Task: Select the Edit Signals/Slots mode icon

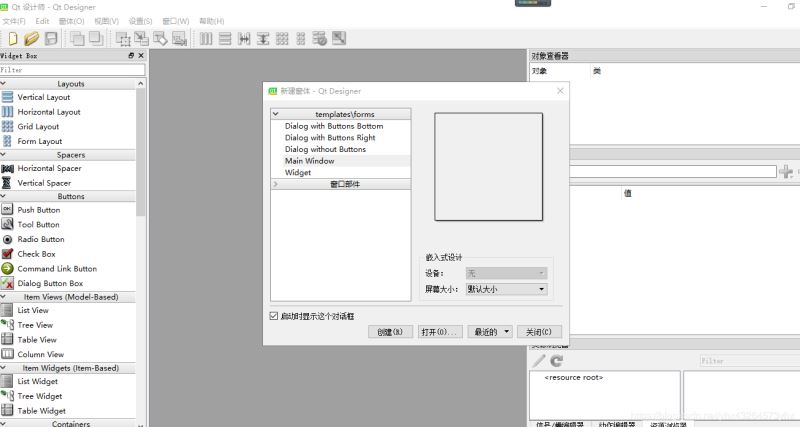Action: 141,38
